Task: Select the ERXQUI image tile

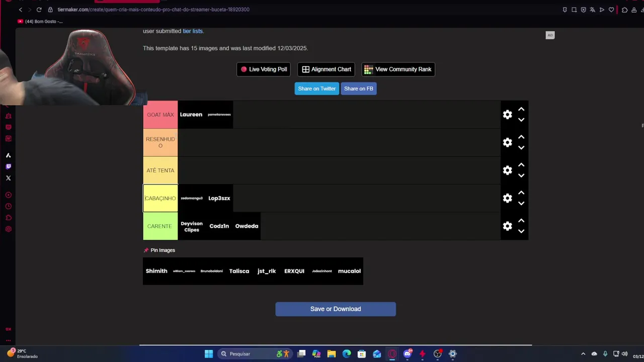Action: click(294, 271)
